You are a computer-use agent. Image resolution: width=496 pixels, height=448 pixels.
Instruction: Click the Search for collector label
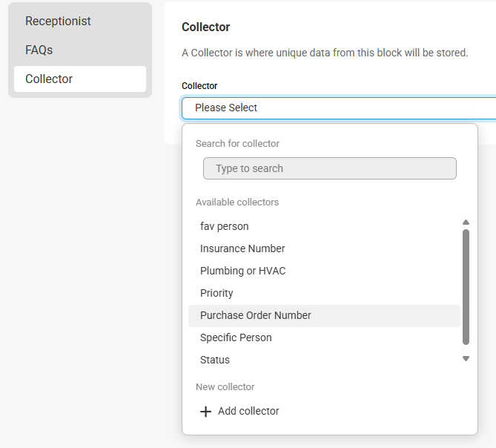[237, 144]
